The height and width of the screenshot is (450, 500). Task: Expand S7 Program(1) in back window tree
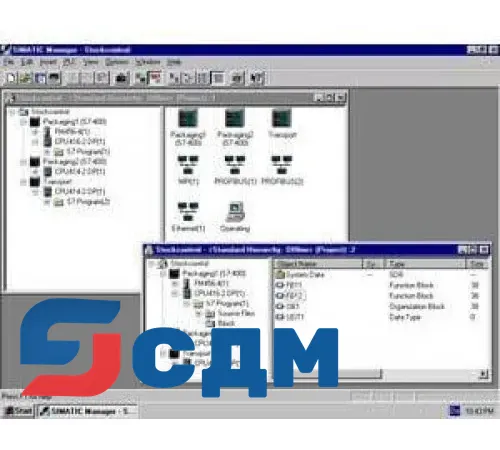[x=47, y=152]
